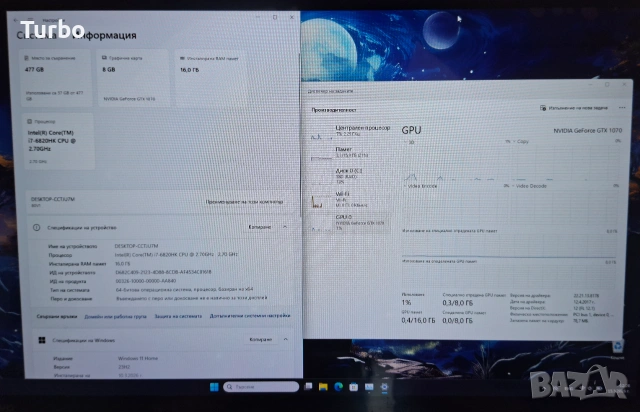The height and width of the screenshot is (412, 640).
Task: Run new task in Task Manager
Action: point(573,108)
